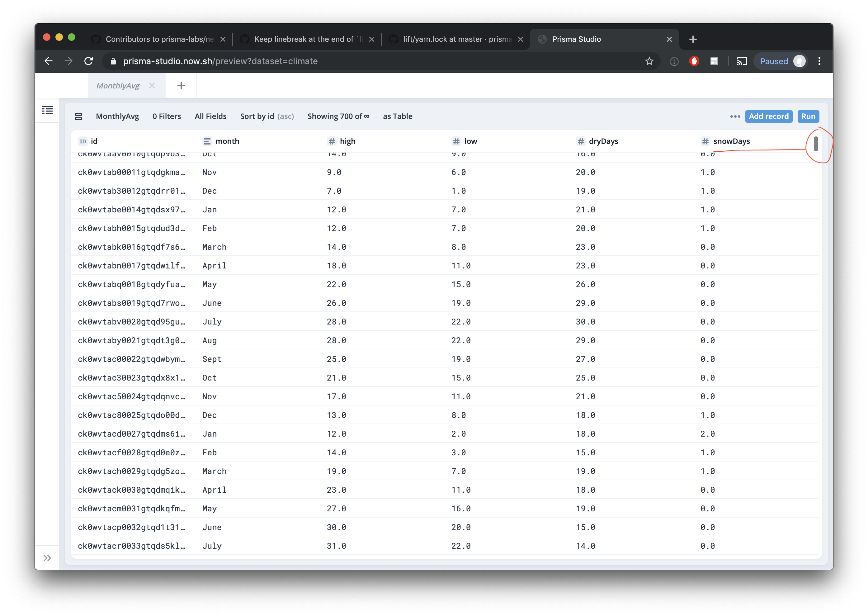Reload the page in the browser
The height and width of the screenshot is (616, 868).
(x=88, y=61)
